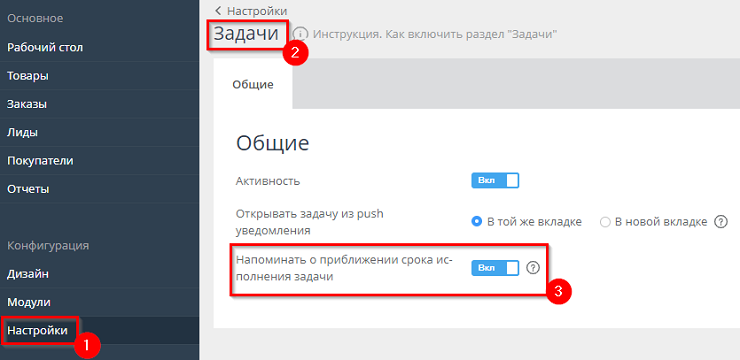
Task: Click the Общие section heading
Action: [272, 142]
